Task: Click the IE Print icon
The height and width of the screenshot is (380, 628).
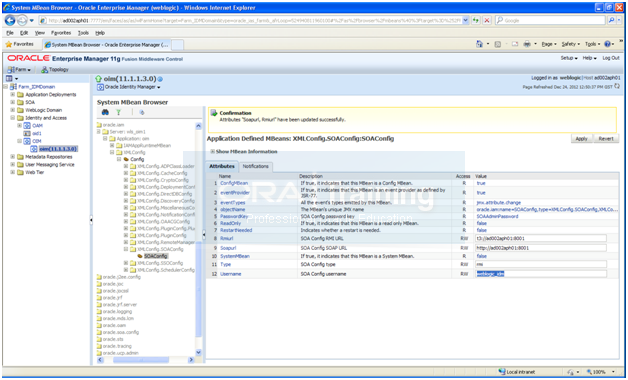Action: [x=527, y=44]
